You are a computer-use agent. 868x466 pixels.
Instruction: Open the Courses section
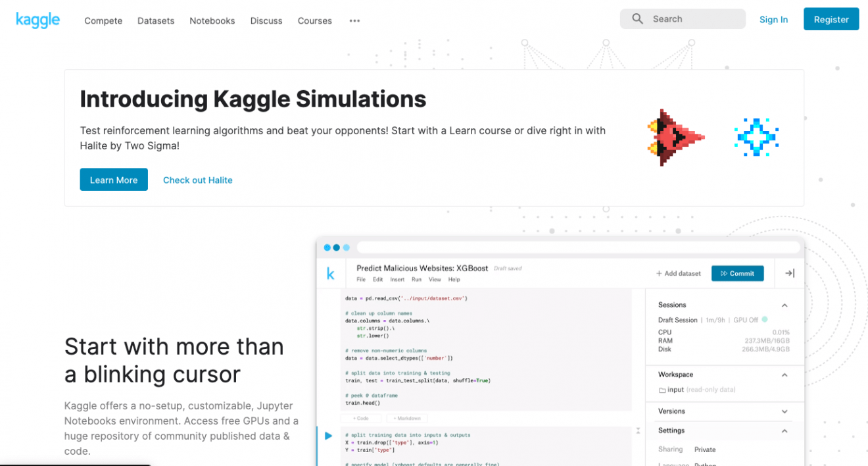315,20
